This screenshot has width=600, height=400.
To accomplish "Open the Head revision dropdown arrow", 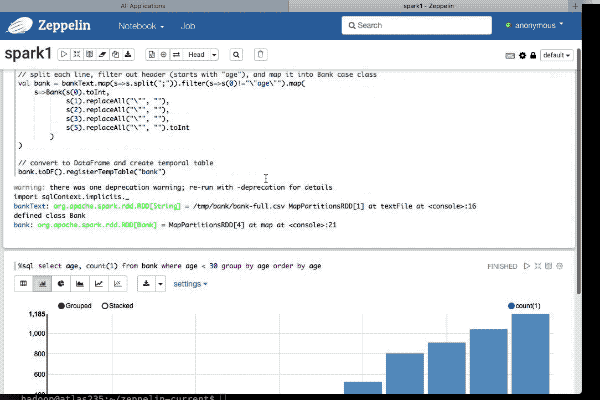I will [x=214, y=55].
